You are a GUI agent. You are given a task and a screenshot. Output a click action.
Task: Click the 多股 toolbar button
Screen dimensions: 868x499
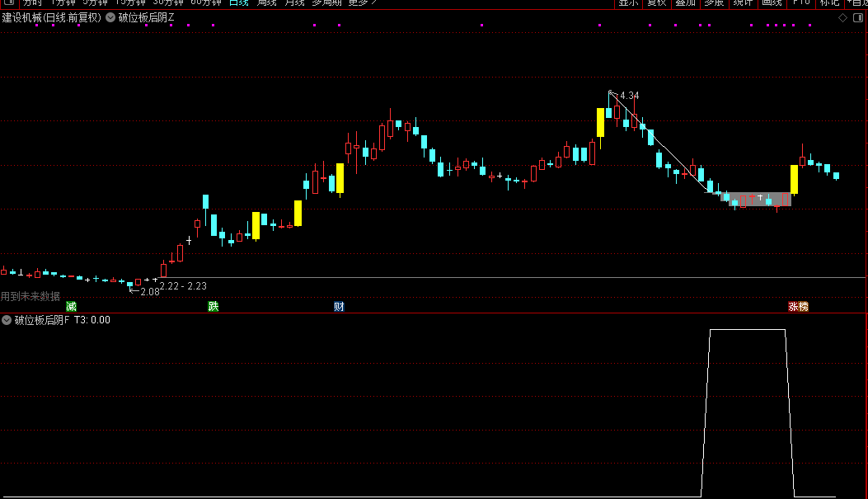coord(714,2)
